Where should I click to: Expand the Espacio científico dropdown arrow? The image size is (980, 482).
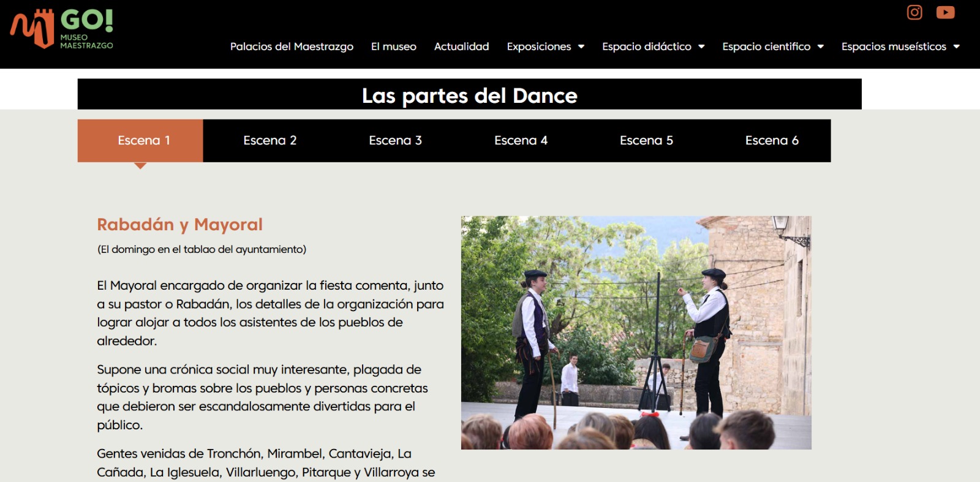coord(821,47)
